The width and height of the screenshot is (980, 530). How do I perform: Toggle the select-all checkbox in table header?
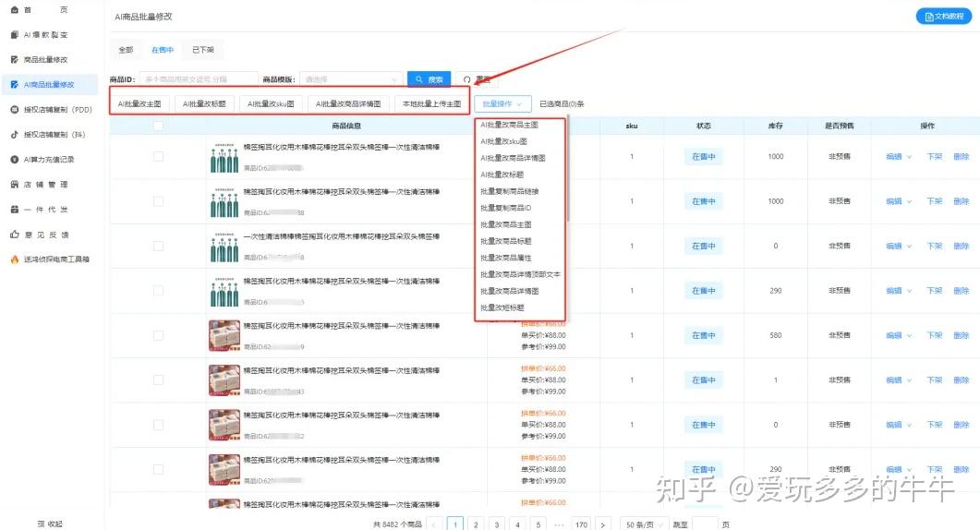tap(158, 126)
